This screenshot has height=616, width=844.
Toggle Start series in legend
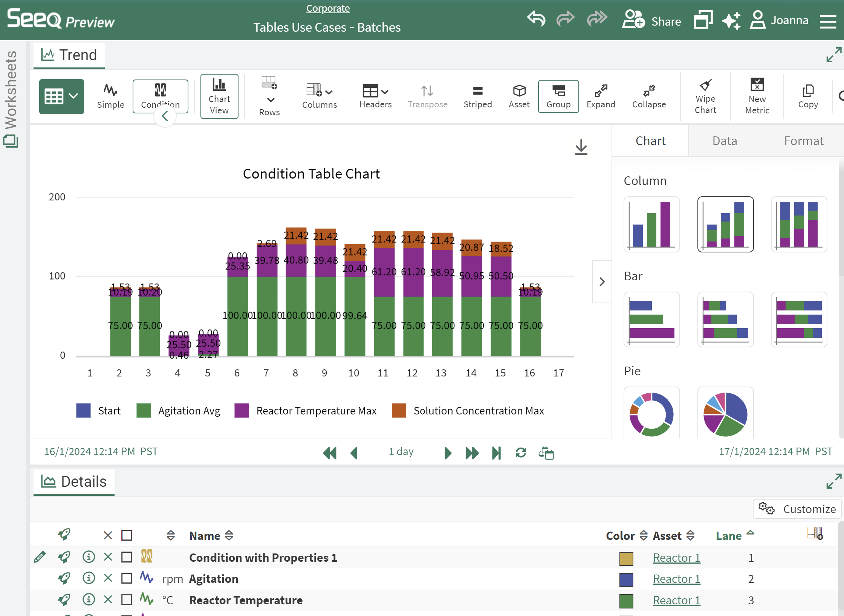point(98,411)
